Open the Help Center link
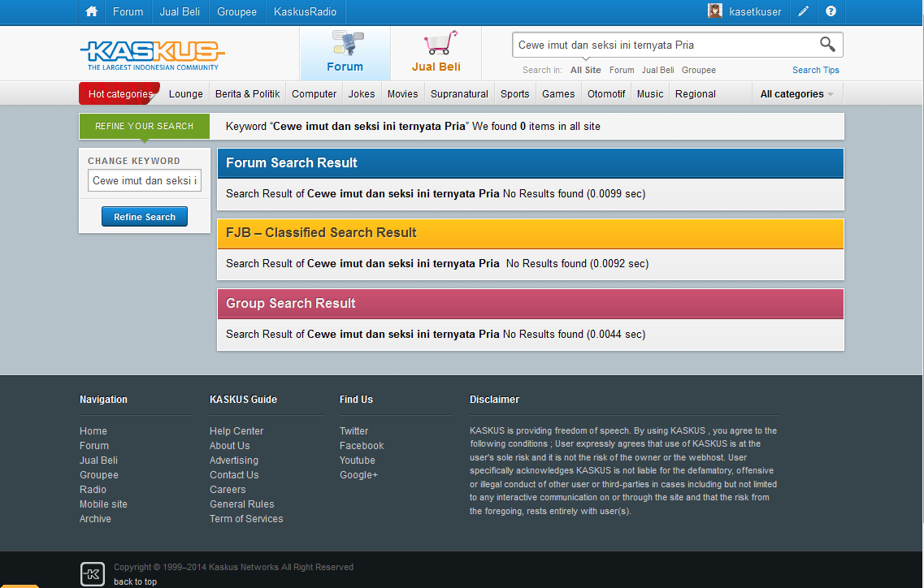This screenshot has height=588, width=924. click(x=236, y=431)
